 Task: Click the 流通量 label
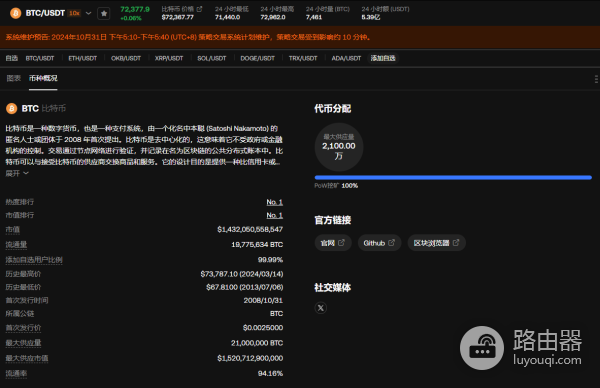tap(16, 245)
